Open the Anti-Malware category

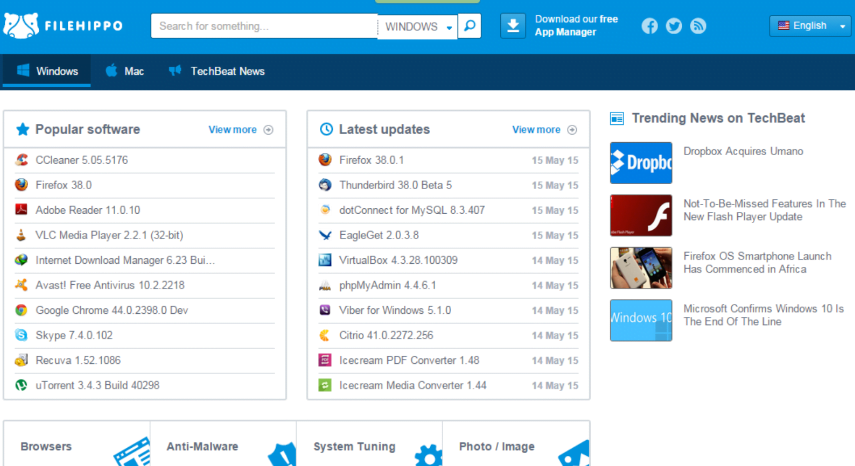[x=224, y=444]
